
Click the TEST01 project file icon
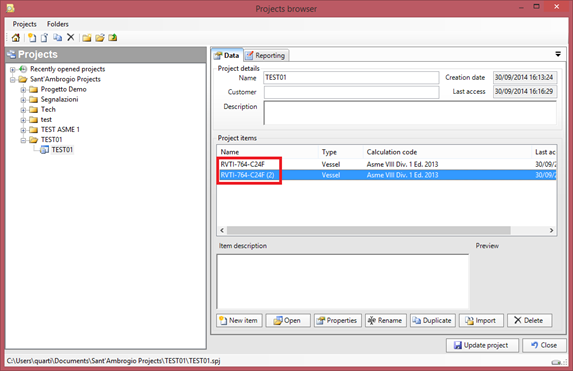(44, 149)
